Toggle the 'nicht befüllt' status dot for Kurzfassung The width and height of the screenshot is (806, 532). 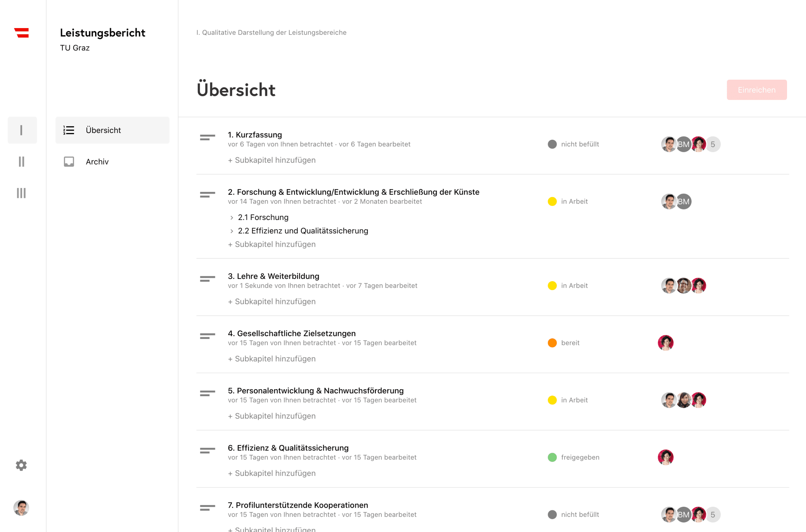552,144
